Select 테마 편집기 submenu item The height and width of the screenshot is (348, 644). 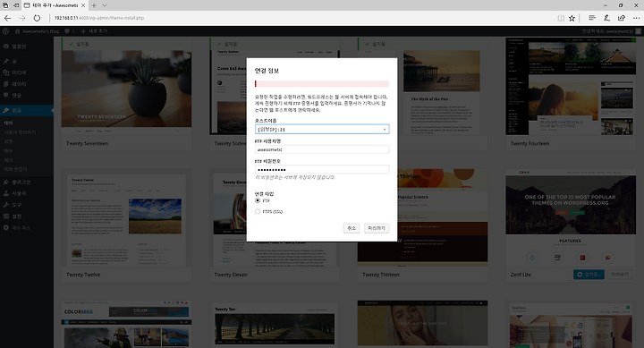click(15, 169)
